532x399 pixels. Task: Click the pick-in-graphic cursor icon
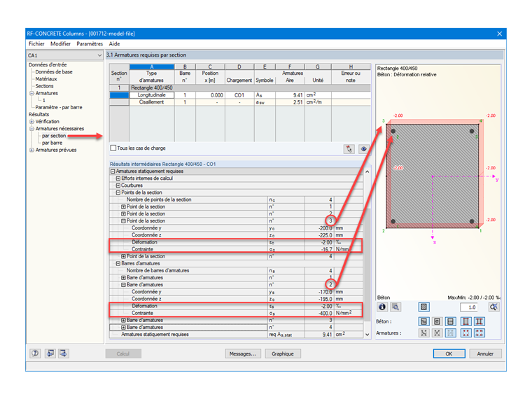(x=349, y=149)
